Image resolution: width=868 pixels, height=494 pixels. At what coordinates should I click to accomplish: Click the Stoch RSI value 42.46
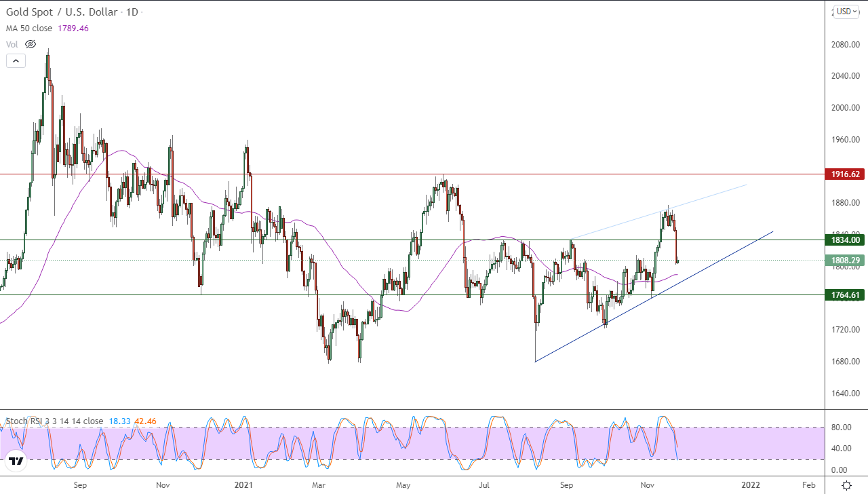(x=146, y=421)
